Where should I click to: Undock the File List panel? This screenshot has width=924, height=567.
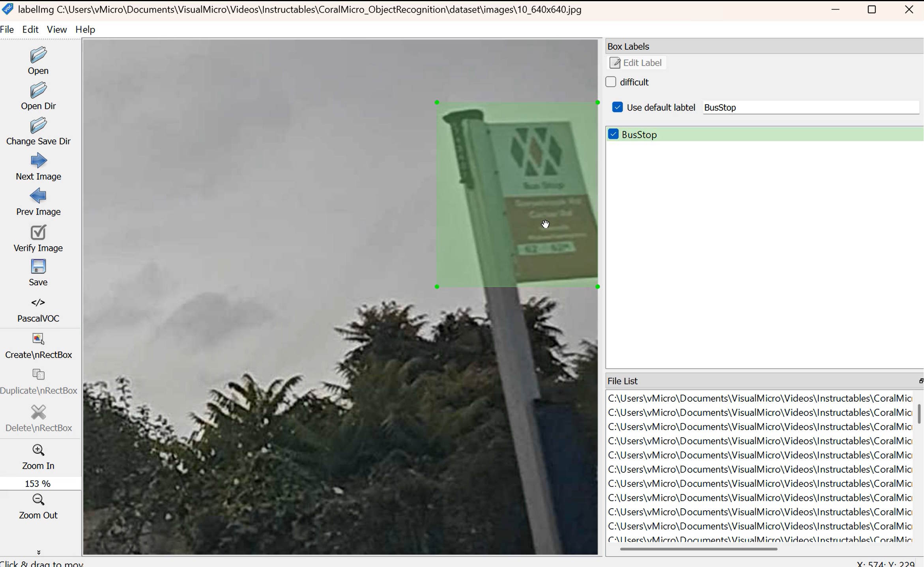(x=920, y=381)
